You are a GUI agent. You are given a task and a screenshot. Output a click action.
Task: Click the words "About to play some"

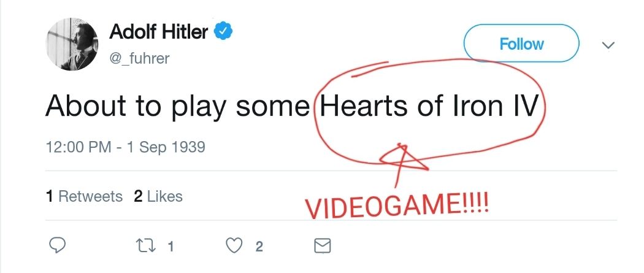(x=178, y=107)
